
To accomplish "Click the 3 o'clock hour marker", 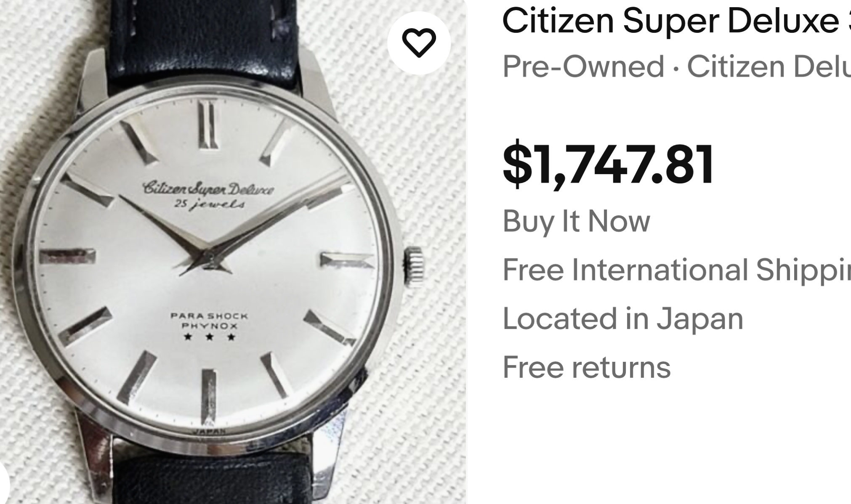I will pos(346,260).
